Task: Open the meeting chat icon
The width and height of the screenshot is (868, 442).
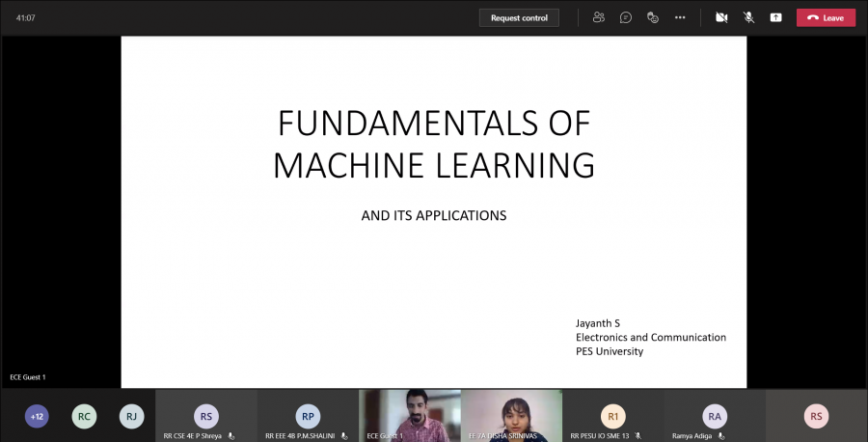Action: coord(626,17)
